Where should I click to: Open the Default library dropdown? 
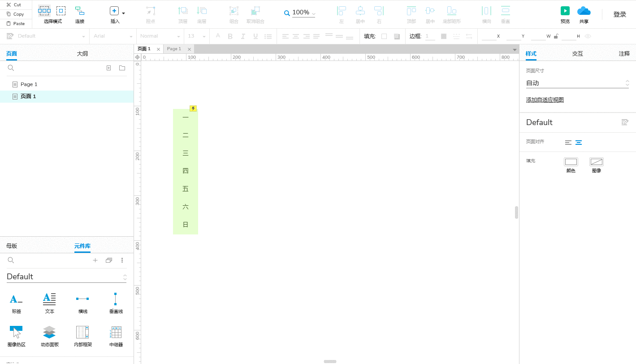point(66,277)
